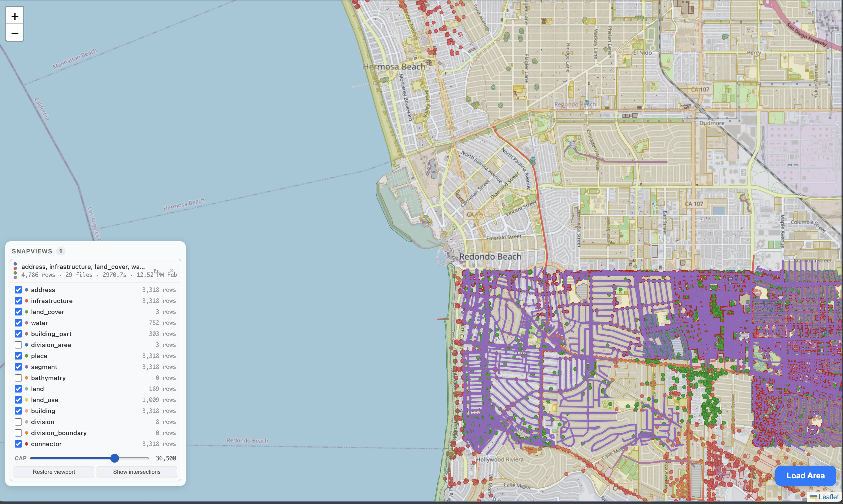Enable the division_area layer checkbox
843x504 pixels.
coord(18,345)
